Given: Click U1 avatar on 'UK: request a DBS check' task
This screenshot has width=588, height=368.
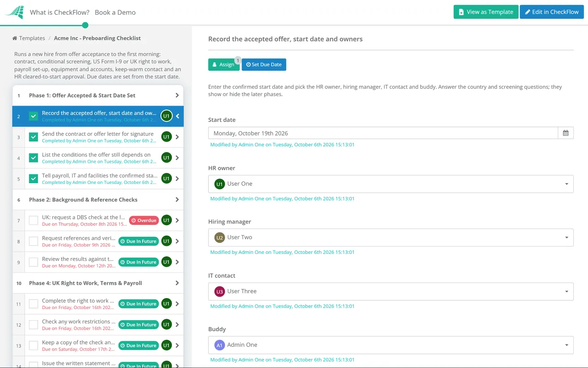Looking at the screenshot, I should [166, 220].
